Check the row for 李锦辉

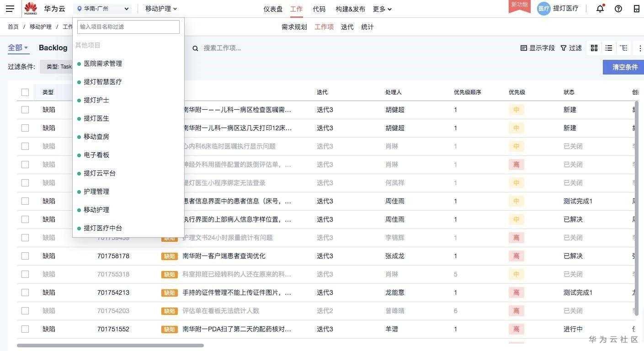(25, 238)
